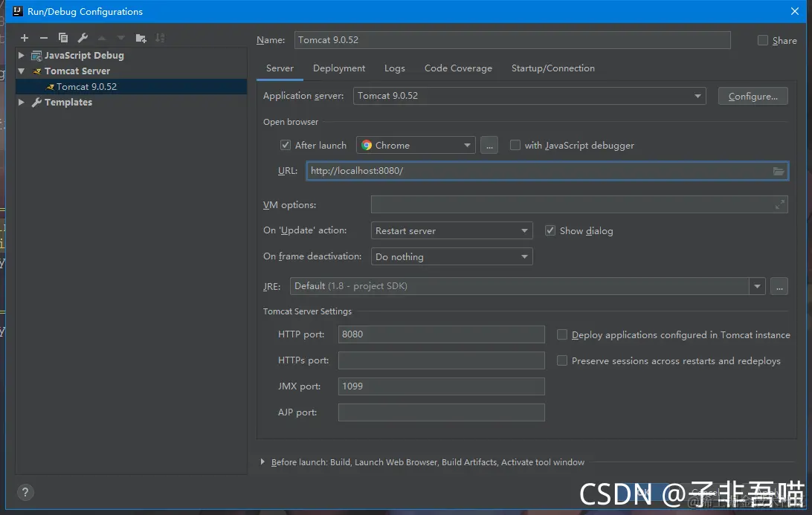Click the AJP port field
The height and width of the screenshot is (515, 812).
point(441,412)
